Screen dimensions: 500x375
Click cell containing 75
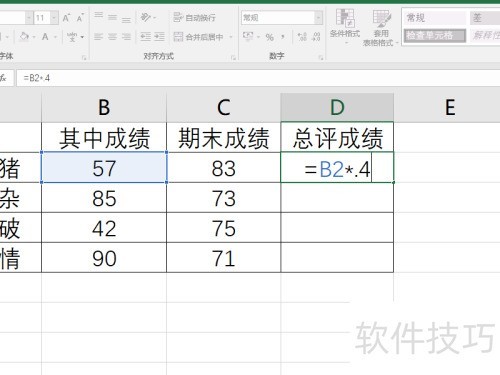tap(224, 228)
